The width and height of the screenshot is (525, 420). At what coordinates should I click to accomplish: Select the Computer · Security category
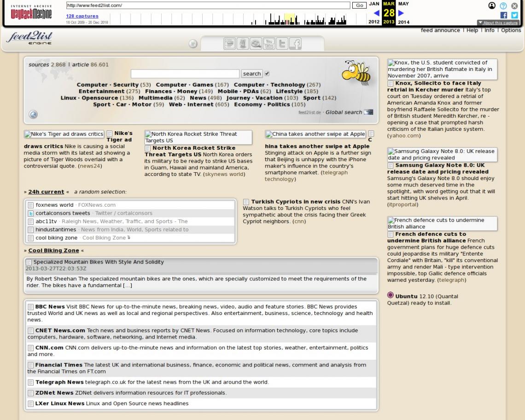click(x=107, y=85)
